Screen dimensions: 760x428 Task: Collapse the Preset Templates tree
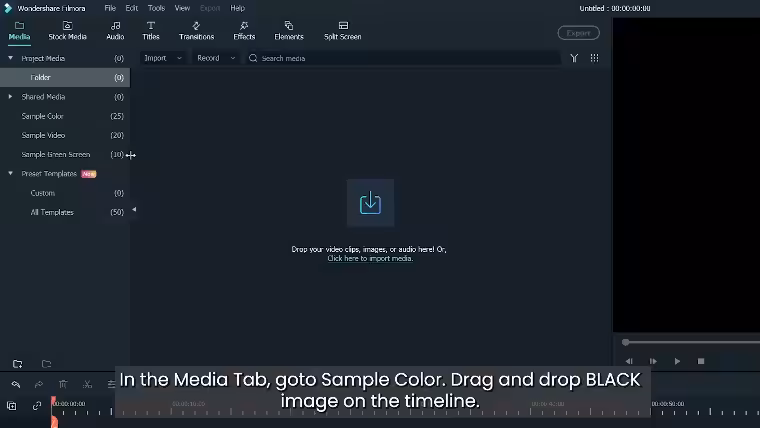(10, 174)
